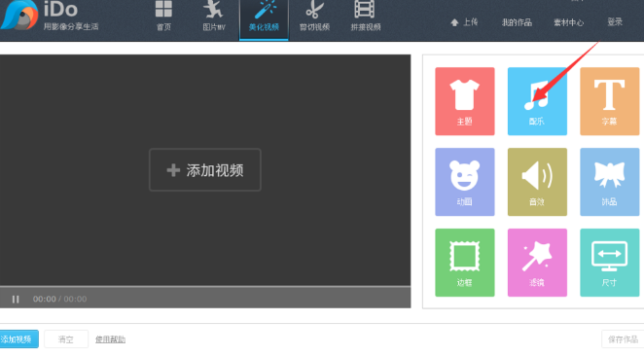Click the 清空 clear button
This screenshot has height=356, width=644.
point(66,339)
